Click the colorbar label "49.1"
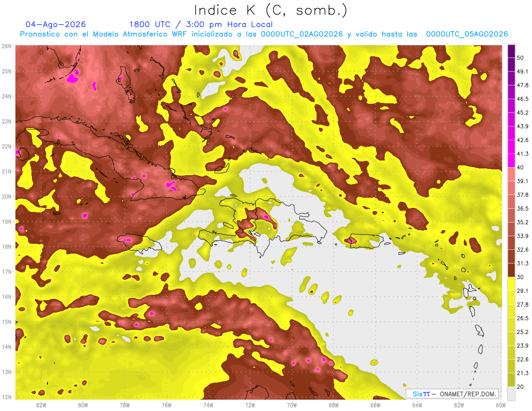 click(x=522, y=71)
